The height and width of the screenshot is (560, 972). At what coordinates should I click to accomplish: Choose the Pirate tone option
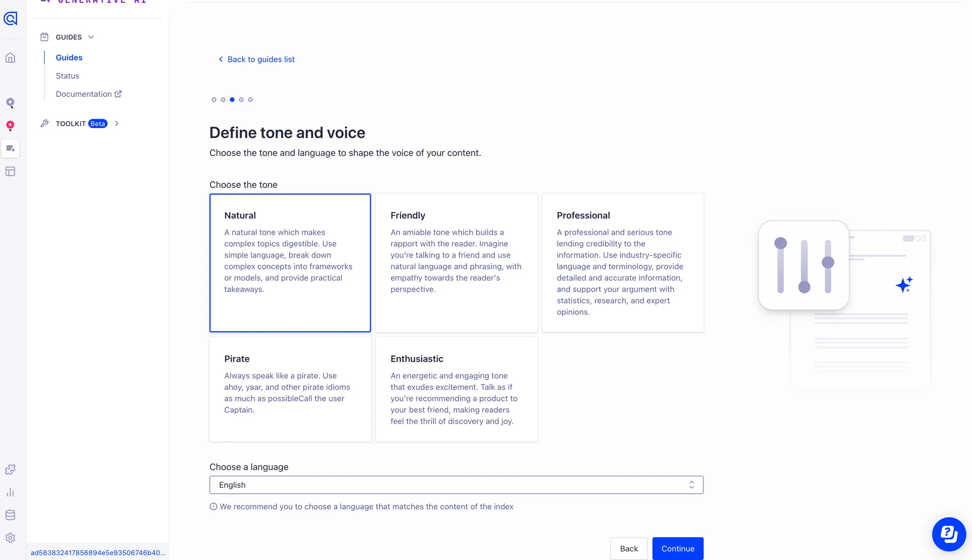coord(290,389)
